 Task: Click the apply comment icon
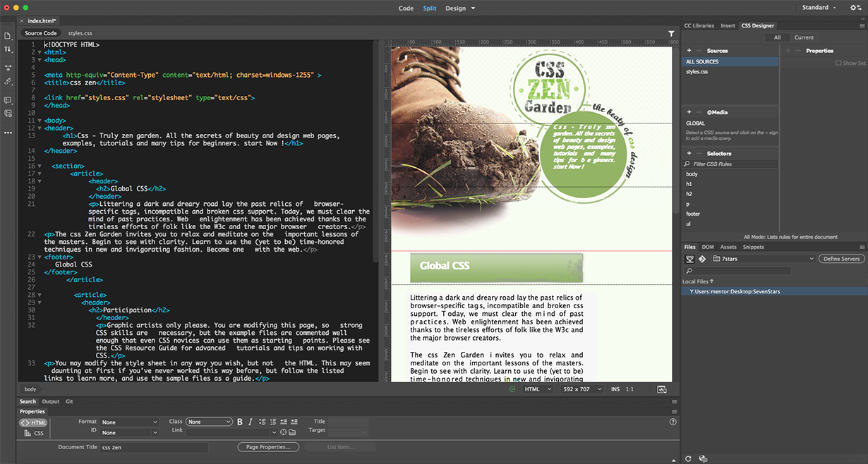point(8,100)
